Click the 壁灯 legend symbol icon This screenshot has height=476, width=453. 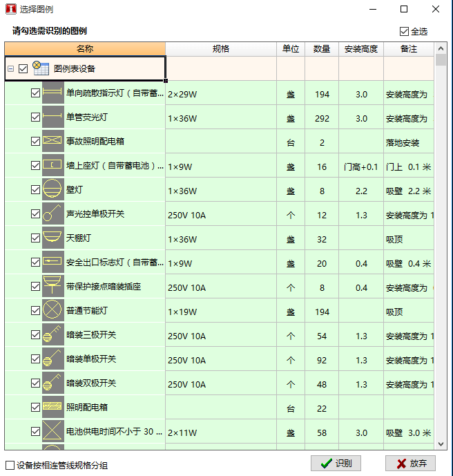point(52,190)
